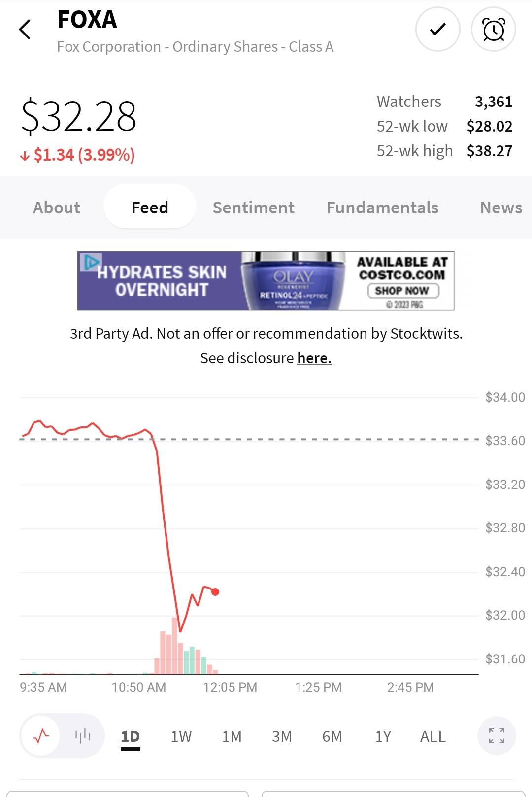This screenshot has height=797, width=532.
Task: Open the About tab
Action: pos(57,208)
